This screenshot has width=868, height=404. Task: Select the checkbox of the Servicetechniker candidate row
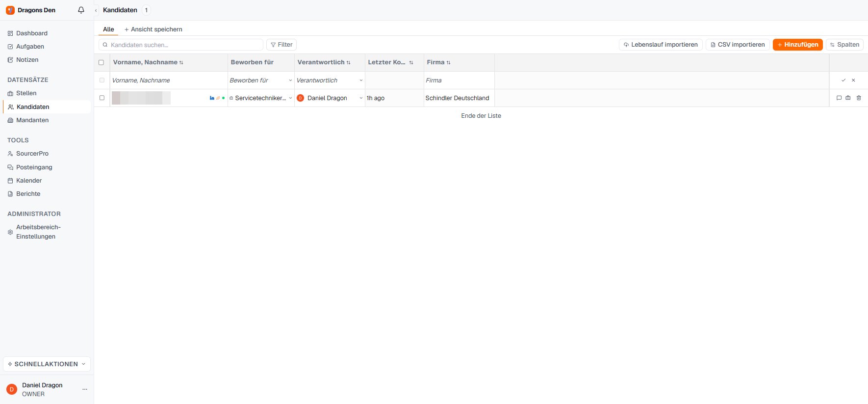tap(102, 98)
